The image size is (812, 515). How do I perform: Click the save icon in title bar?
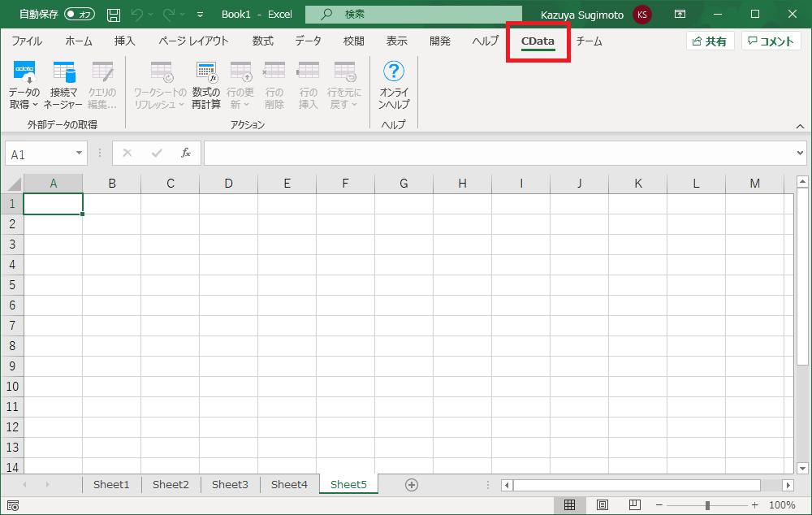pyautogui.click(x=114, y=15)
